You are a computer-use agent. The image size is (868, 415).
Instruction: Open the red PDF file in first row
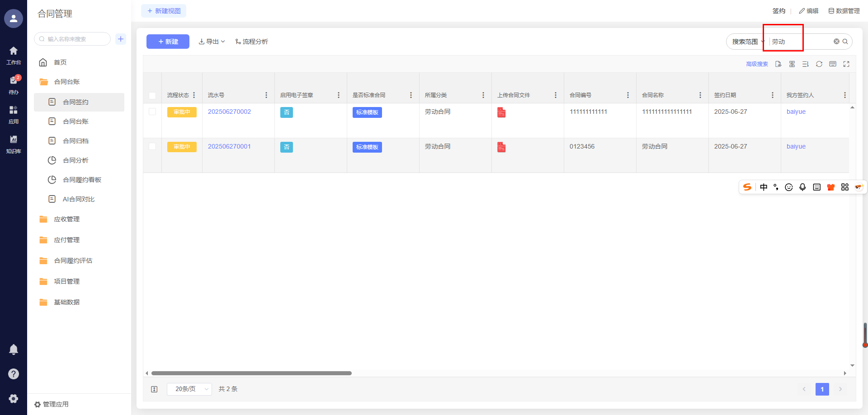501,112
